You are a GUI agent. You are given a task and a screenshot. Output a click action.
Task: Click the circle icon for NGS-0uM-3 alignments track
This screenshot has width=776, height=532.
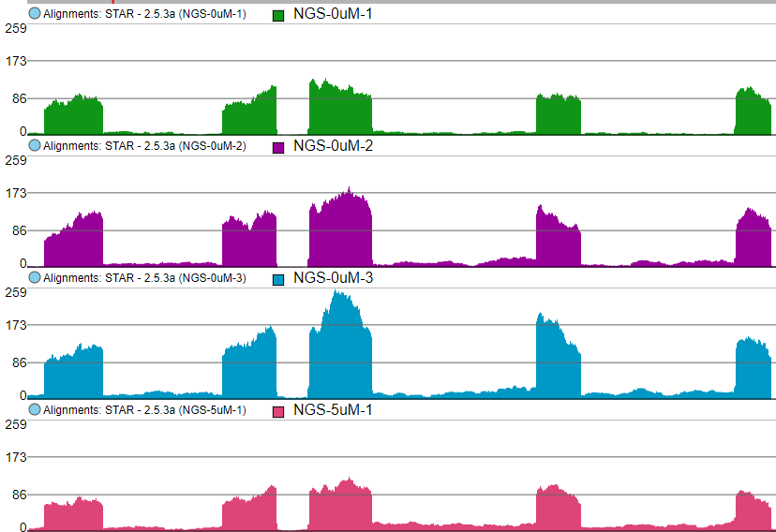(35, 278)
